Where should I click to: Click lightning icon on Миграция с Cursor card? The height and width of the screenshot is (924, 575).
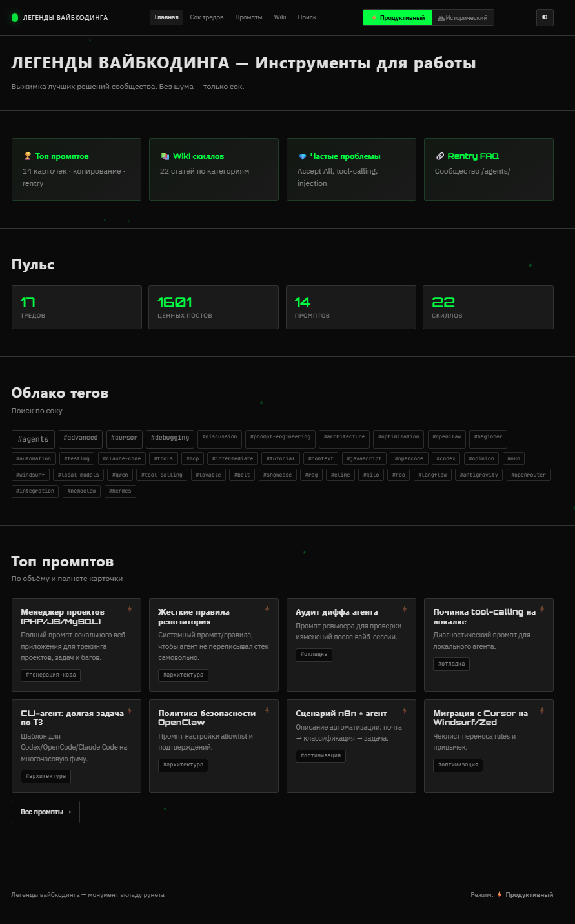(542, 710)
